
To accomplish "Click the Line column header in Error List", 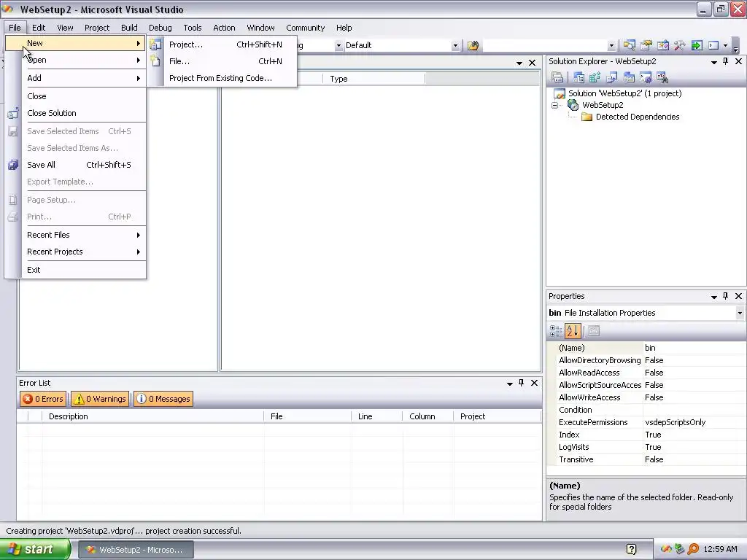I will (376, 416).
